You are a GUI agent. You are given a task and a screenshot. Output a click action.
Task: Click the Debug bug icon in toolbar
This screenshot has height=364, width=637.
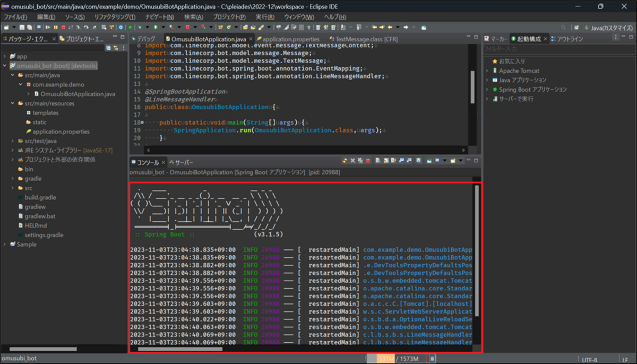click(141, 27)
